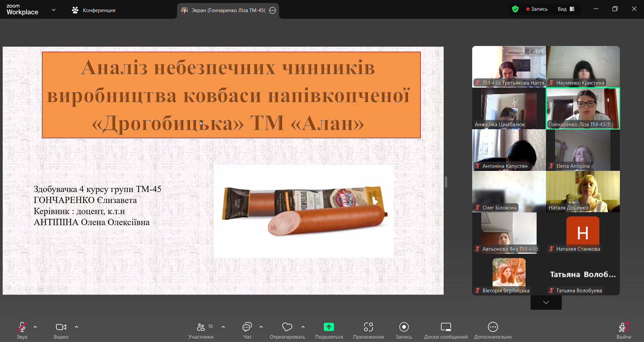Open video options arrow next to Видео

pos(77,327)
